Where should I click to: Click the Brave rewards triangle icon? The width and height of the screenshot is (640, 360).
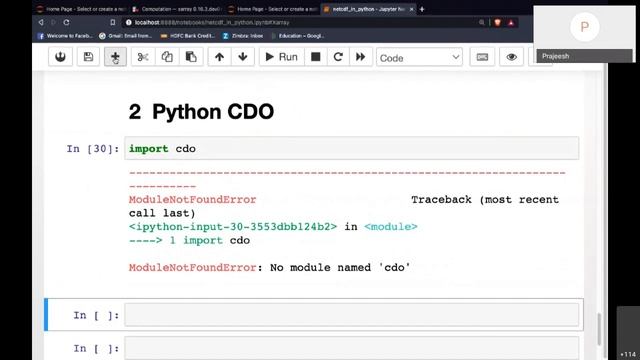tap(511, 22)
